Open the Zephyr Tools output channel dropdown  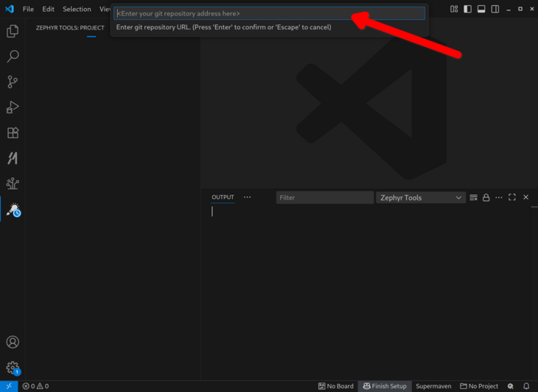[421, 197]
